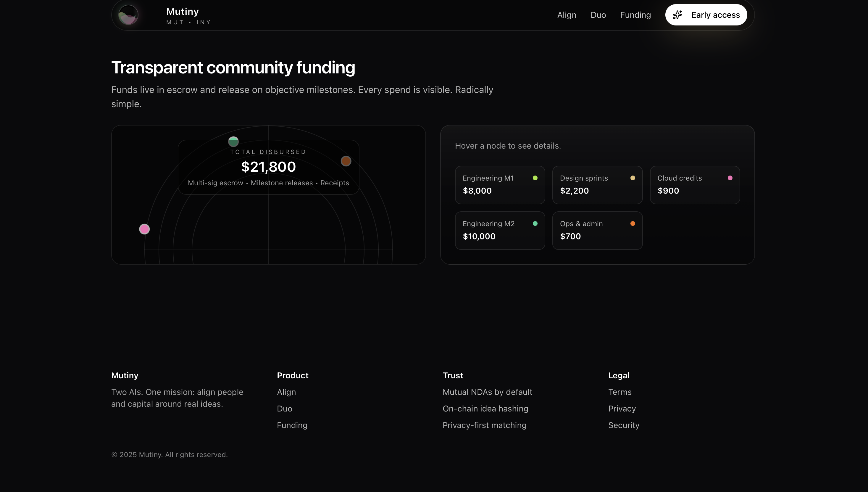The image size is (868, 492).
Task: Click the 'Legal' footer heading
Action: (619, 375)
